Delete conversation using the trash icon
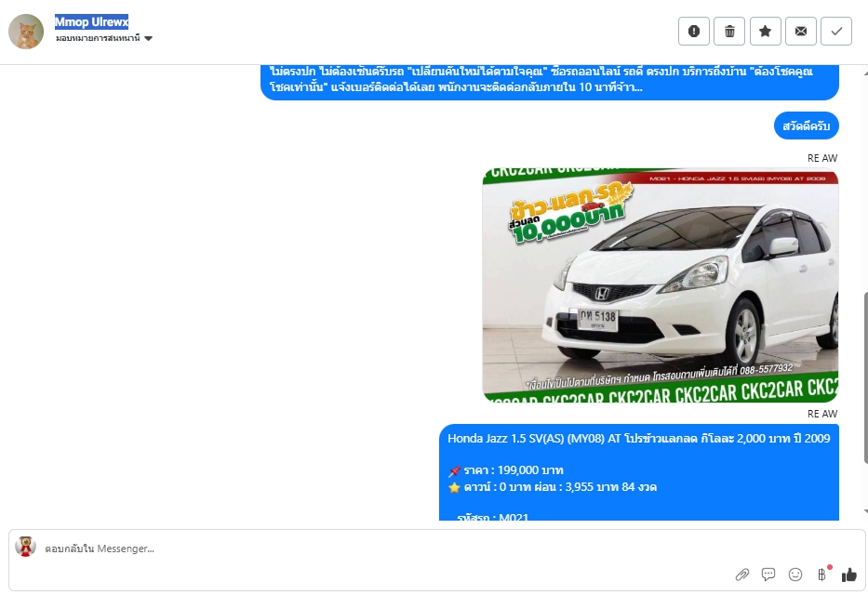The image size is (868, 595). [x=729, y=32]
